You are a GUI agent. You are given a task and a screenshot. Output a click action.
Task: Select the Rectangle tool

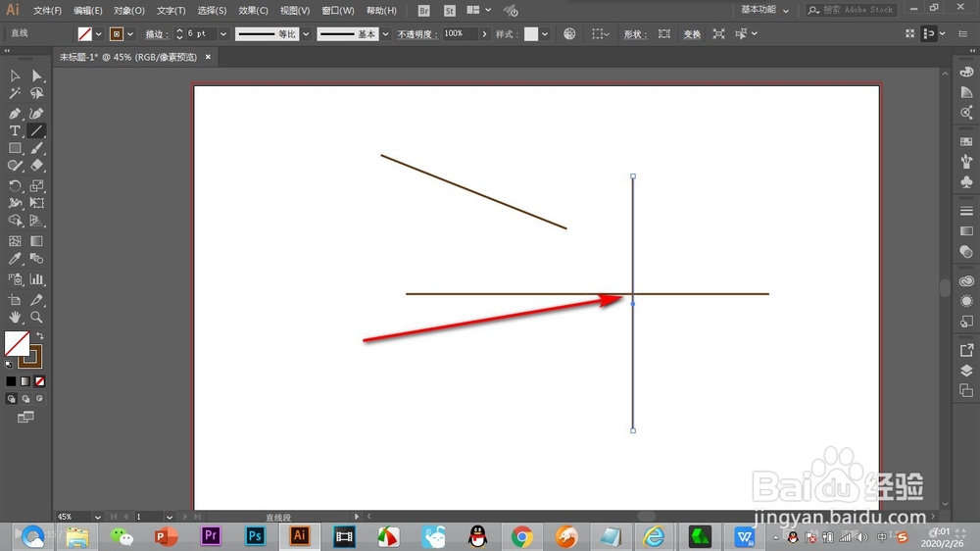pyautogui.click(x=15, y=148)
